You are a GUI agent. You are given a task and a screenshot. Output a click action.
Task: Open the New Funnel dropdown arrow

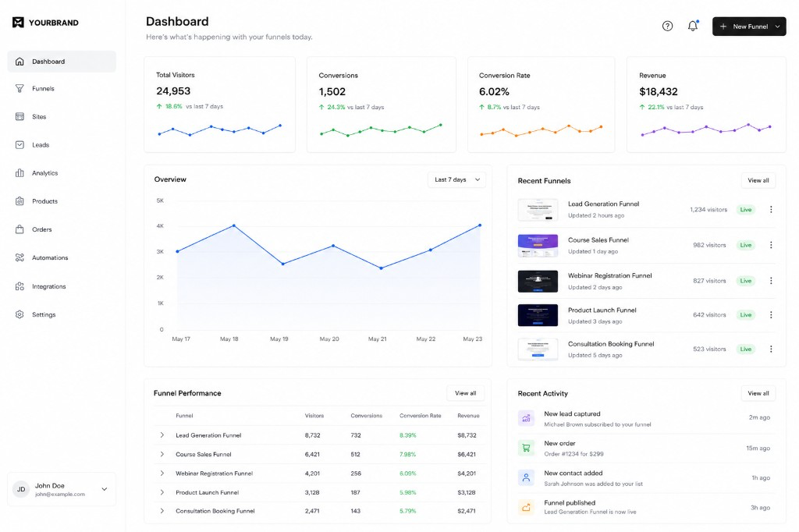coord(778,27)
